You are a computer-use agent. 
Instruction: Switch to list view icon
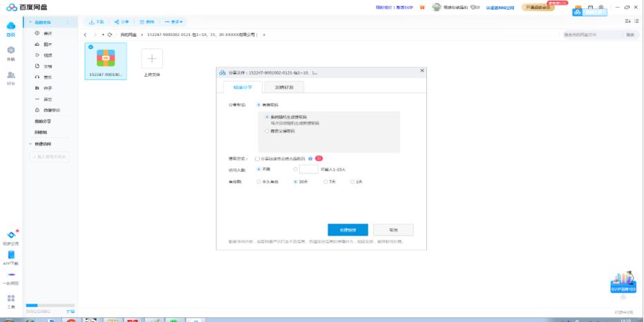click(x=636, y=21)
